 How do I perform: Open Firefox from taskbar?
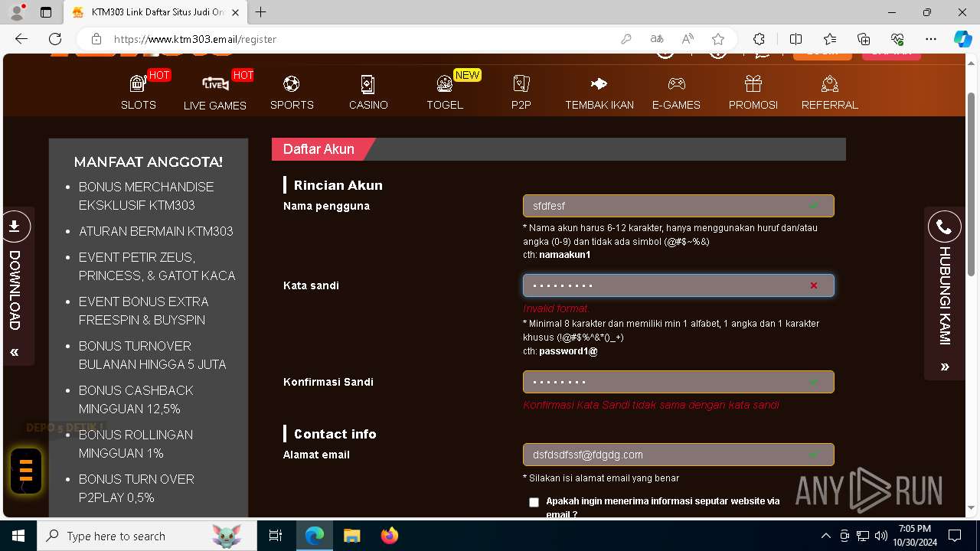pos(389,536)
